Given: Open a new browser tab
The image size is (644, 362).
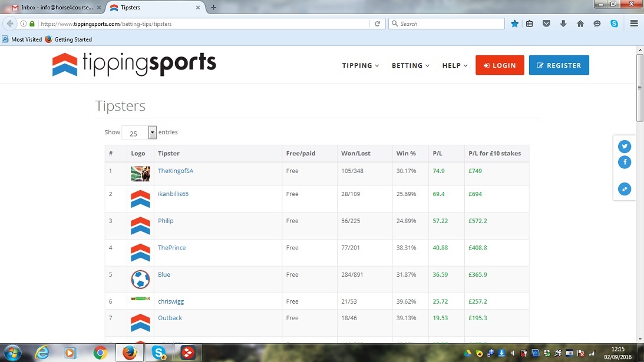Looking at the screenshot, I should 213,8.
